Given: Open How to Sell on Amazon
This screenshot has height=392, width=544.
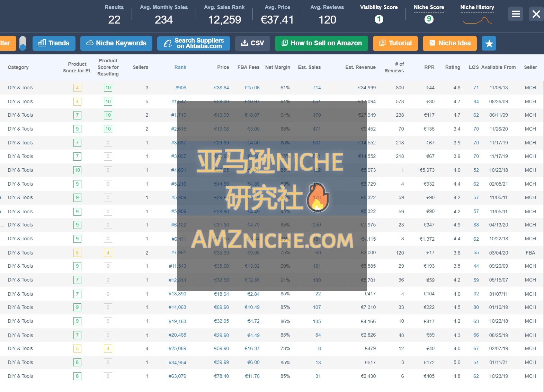Looking at the screenshot, I should tap(321, 43).
